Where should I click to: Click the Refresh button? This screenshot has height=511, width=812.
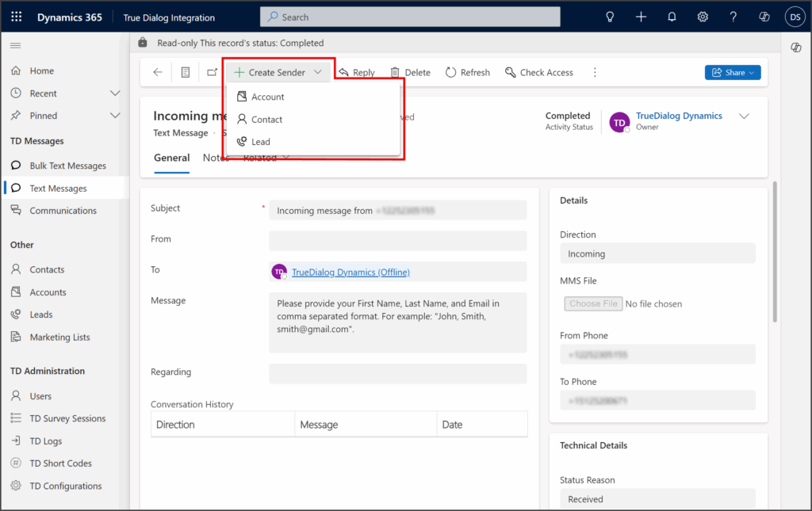468,72
